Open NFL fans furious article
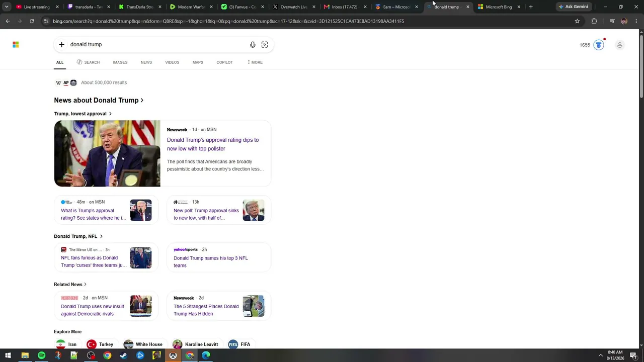The image size is (644, 362). pyautogui.click(x=94, y=261)
